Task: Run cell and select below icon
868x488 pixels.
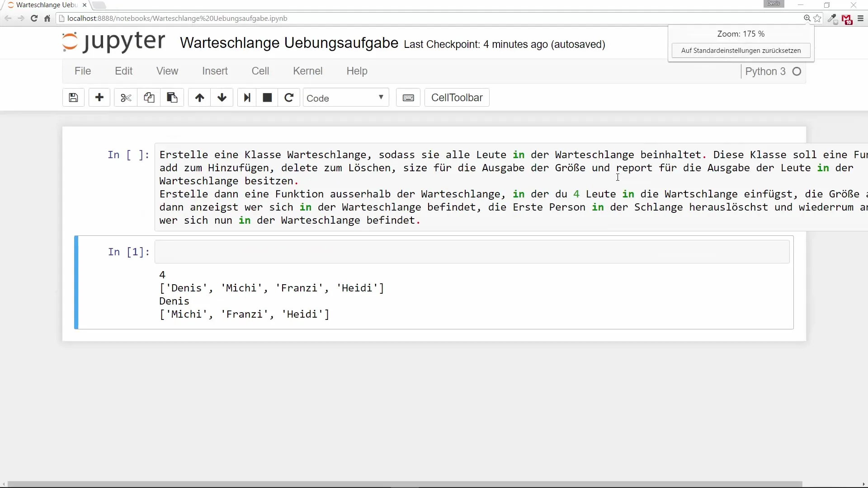Action: click(x=247, y=98)
